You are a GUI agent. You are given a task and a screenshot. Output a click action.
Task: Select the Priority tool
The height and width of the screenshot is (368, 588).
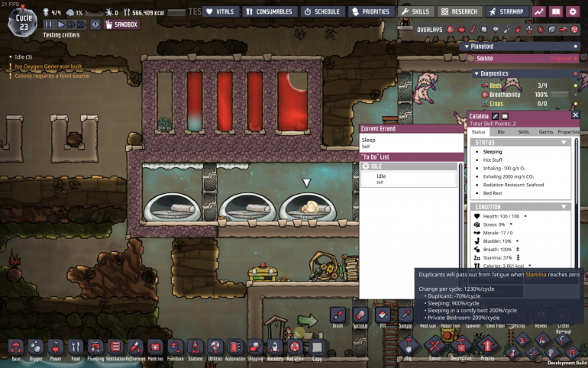tap(487, 346)
